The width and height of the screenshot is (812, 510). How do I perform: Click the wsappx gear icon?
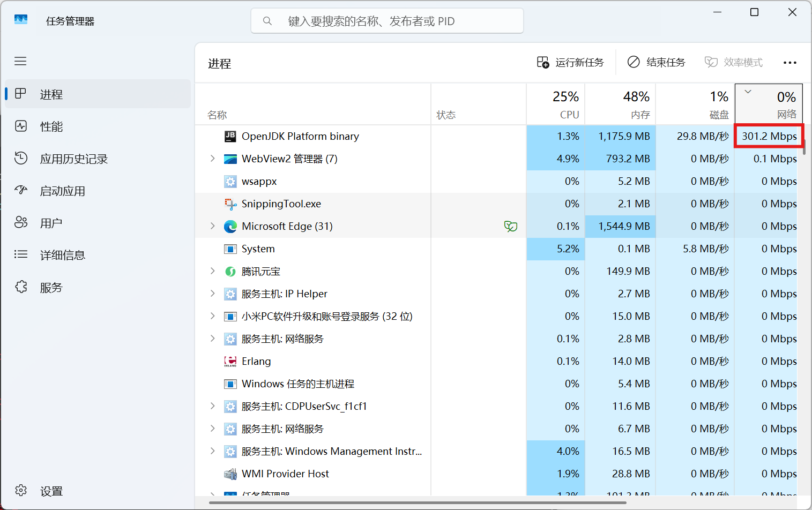click(230, 181)
